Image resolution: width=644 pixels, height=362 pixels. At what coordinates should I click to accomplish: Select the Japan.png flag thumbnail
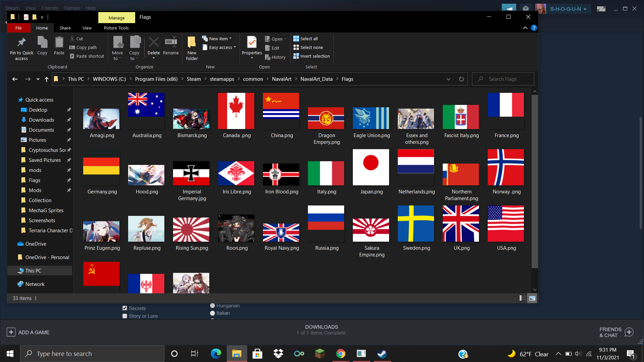click(x=371, y=168)
